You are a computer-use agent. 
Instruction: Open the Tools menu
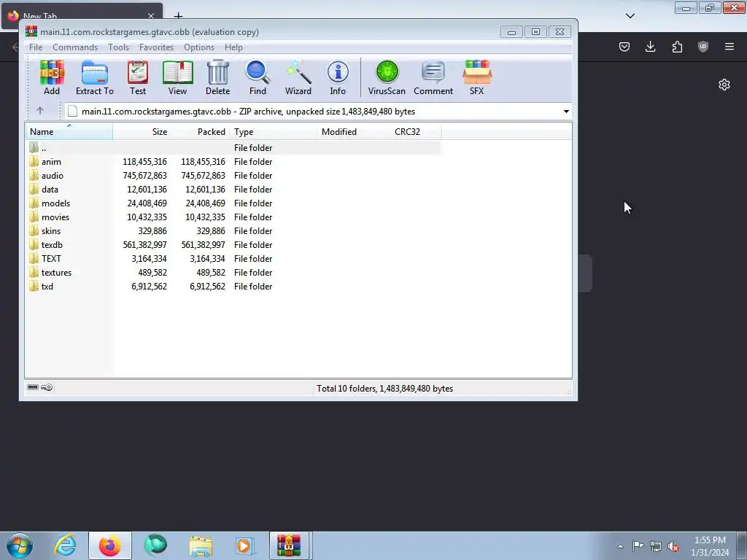coord(118,47)
